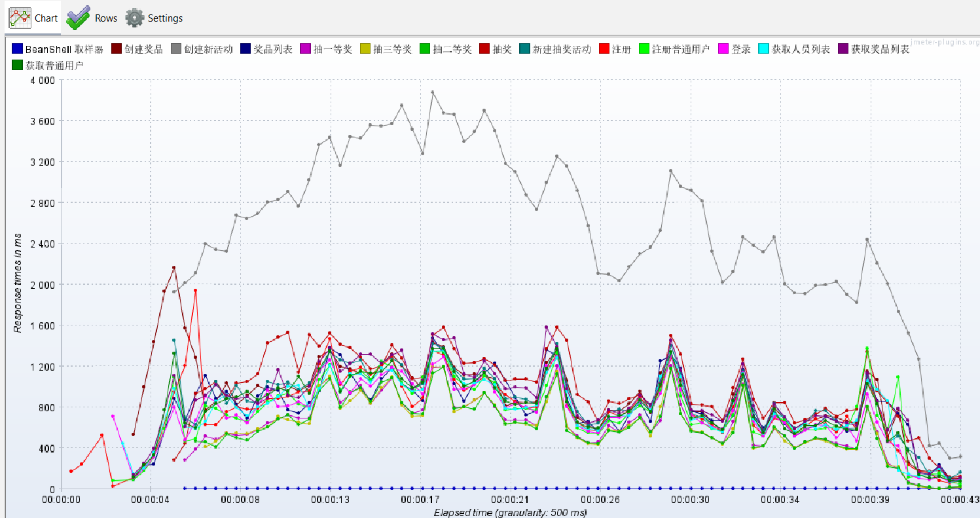The width and height of the screenshot is (980, 518).
Task: Click the red swatch for 抽奖
Action: pyautogui.click(x=484, y=49)
